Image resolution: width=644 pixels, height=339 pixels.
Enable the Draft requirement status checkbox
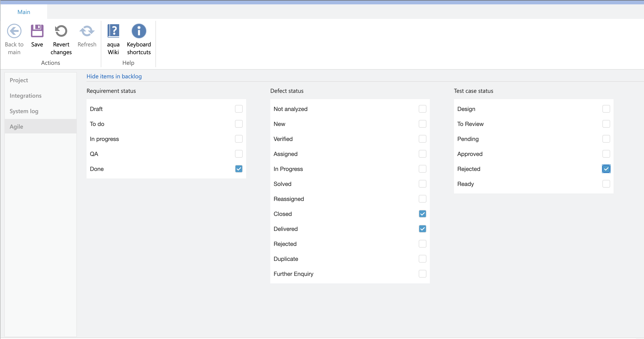[x=239, y=109]
